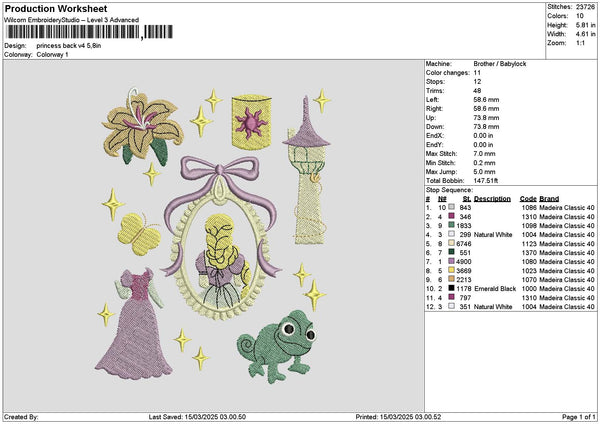Click the gray swatch for stop 1 (843 stitches)
Image resolution: width=600 pixels, height=424 pixels.
click(452, 207)
